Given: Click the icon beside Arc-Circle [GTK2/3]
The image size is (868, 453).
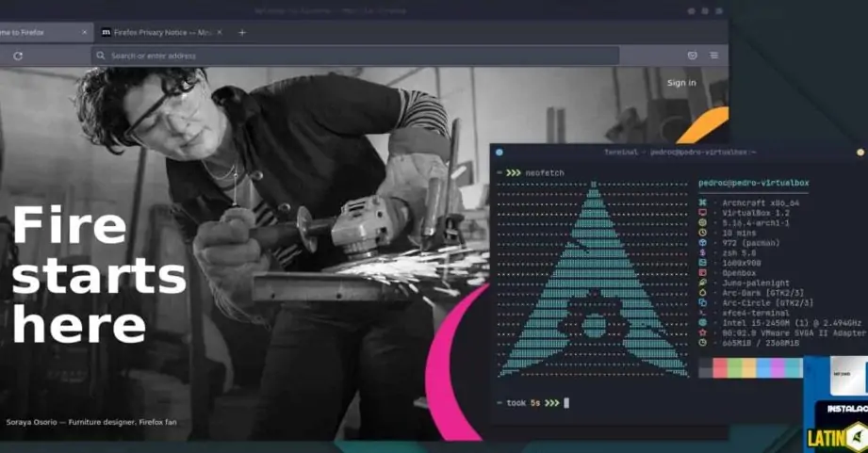Looking at the screenshot, I should pos(702,302).
